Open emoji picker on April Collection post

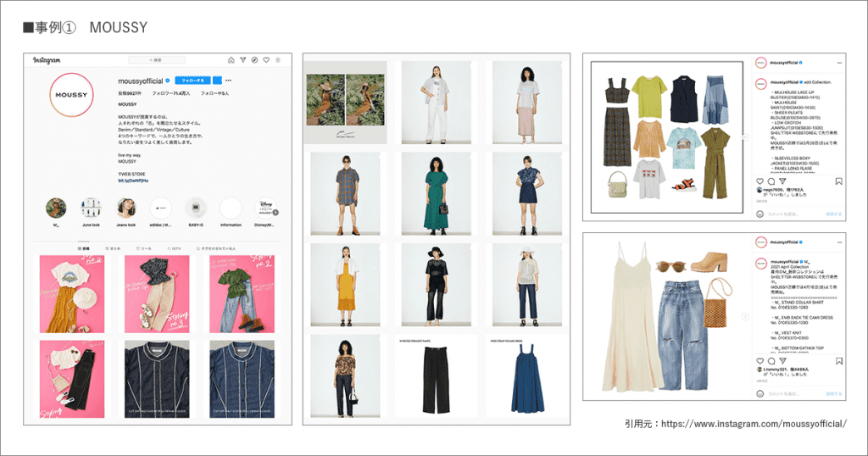(x=760, y=393)
